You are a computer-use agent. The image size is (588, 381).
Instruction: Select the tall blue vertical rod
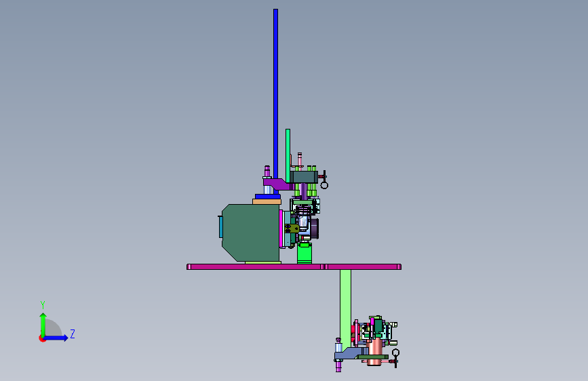275,94
